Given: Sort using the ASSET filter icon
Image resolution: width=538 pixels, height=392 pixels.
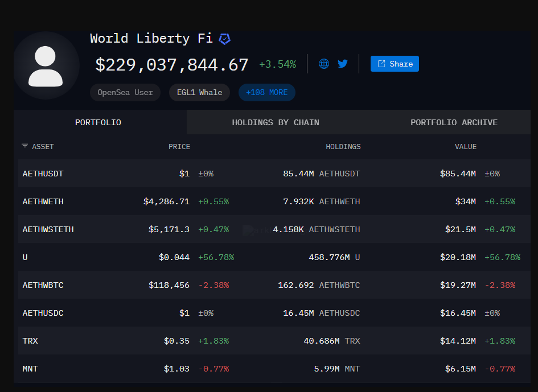Looking at the screenshot, I should (x=24, y=146).
